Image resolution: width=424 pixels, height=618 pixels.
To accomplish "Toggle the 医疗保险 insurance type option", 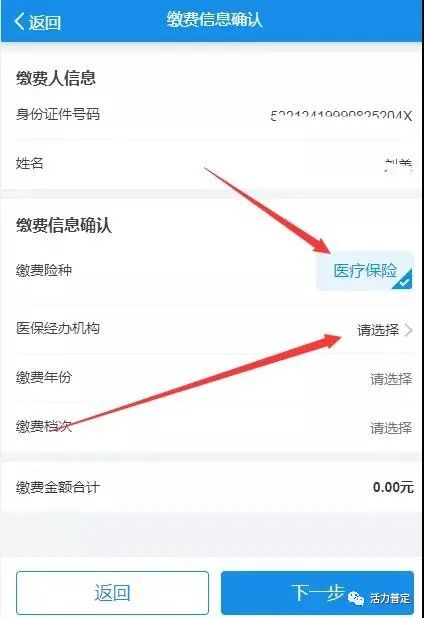I will point(364,271).
